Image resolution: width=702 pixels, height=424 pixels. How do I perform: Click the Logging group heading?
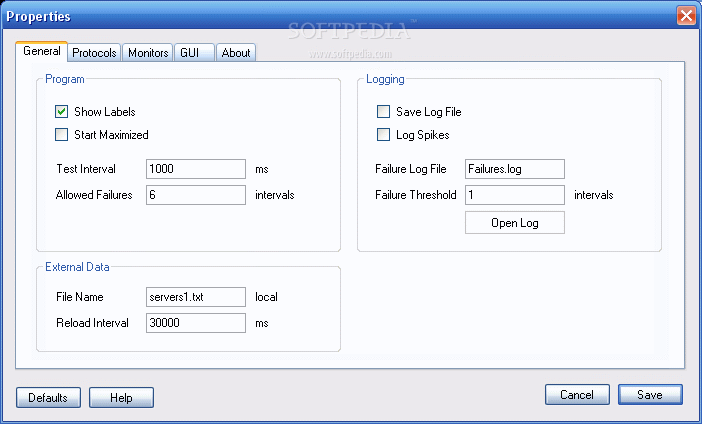[x=385, y=79]
